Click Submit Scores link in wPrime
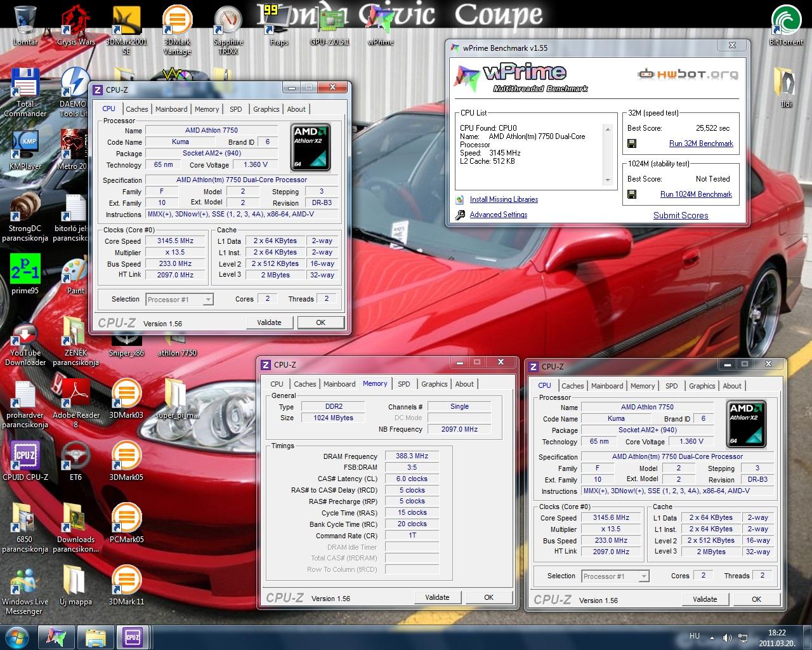Image resolution: width=812 pixels, height=650 pixels. click(x=681, y=215)
